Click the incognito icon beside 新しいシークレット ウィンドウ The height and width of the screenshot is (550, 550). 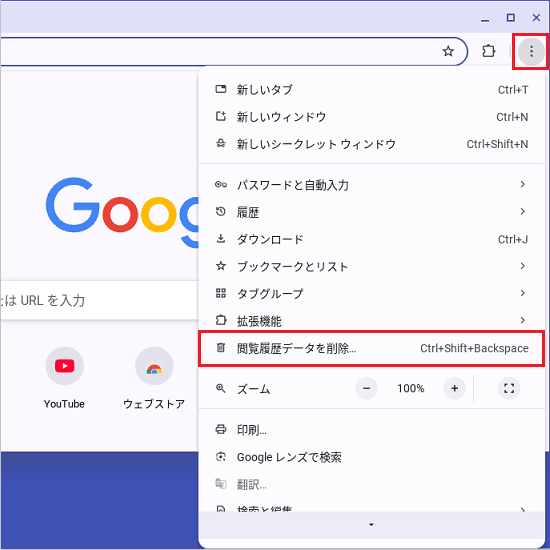pos(221,143)
